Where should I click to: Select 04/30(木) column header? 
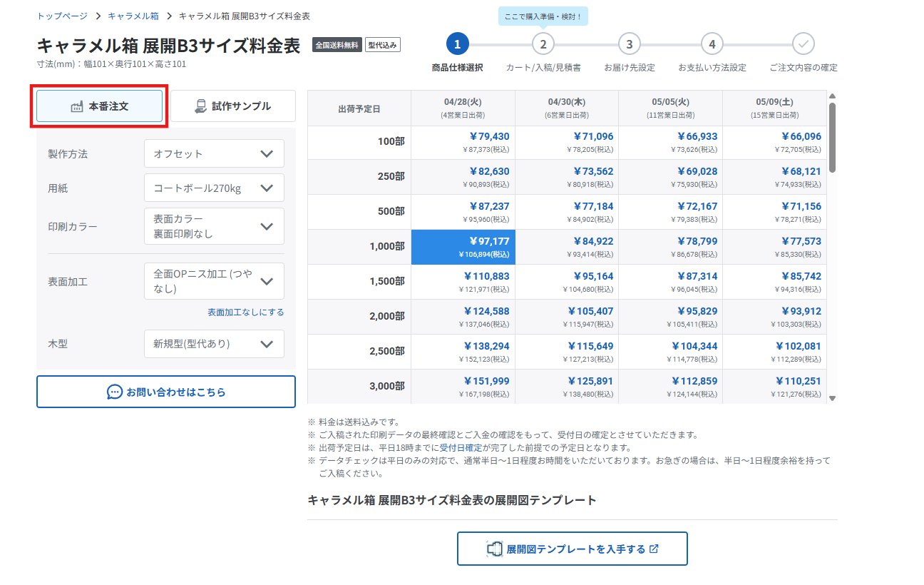(567, 108)
